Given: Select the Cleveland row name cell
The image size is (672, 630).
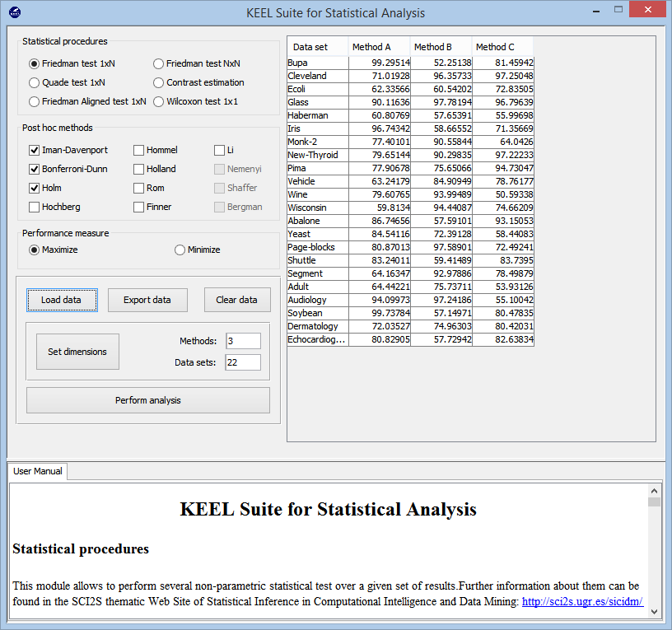Looking at the screenshot, I should [318, 76].
